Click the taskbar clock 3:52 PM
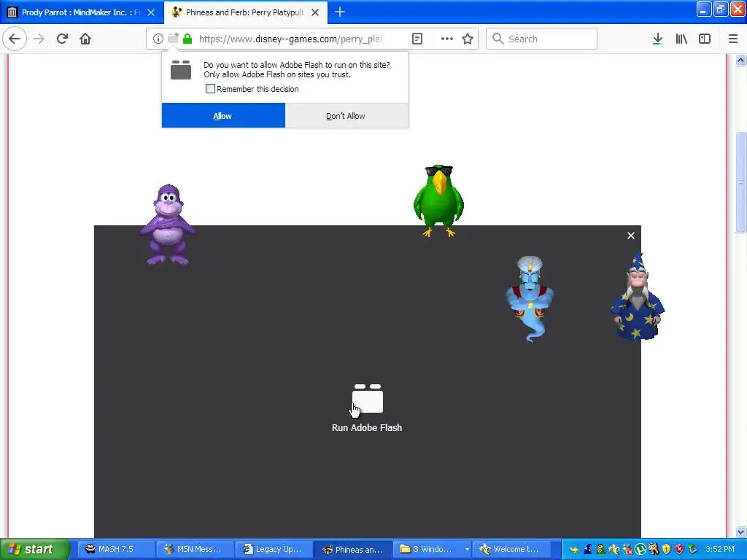The height and width of the screenshot is (560, 747). pyautogui.click(x=720, y=549)
